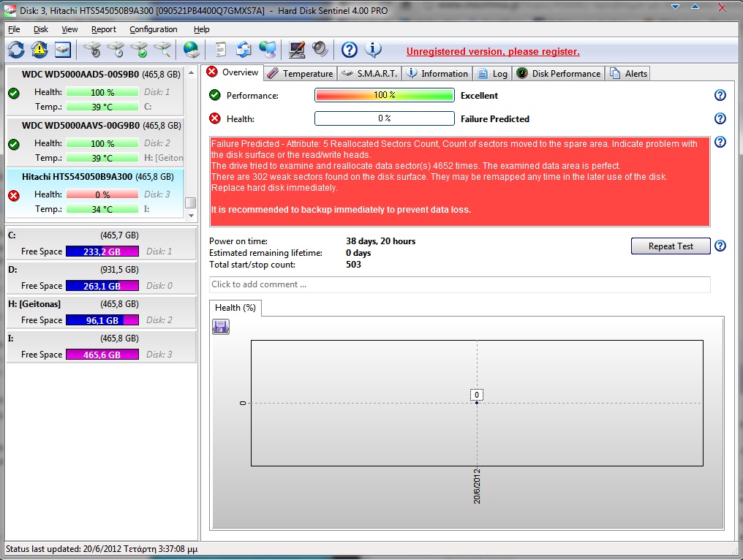Image resolution: width=743 pixels, height=560 pixels.
Task: Open the Help menu
Action: [201, 29]
